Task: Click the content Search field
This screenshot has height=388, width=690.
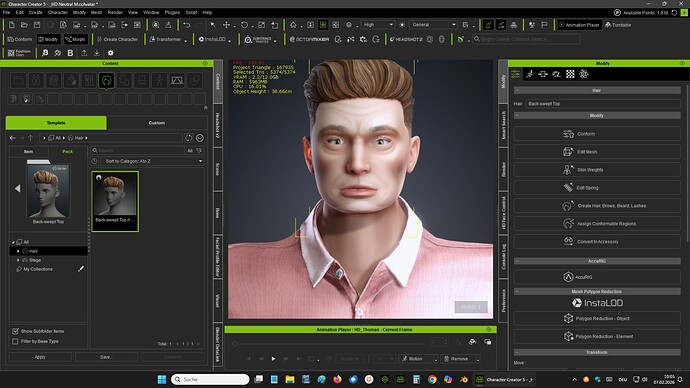Action: (x=139, y=150)
